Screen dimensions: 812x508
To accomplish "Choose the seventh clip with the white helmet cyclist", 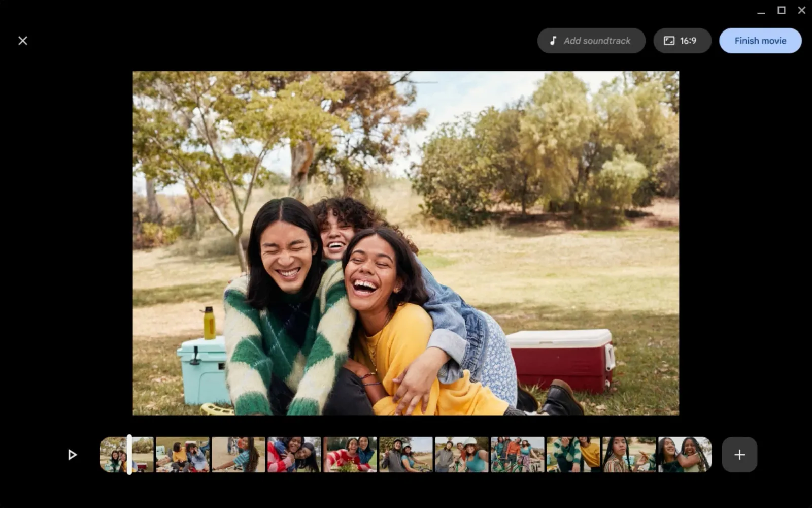I will [461, 455].
